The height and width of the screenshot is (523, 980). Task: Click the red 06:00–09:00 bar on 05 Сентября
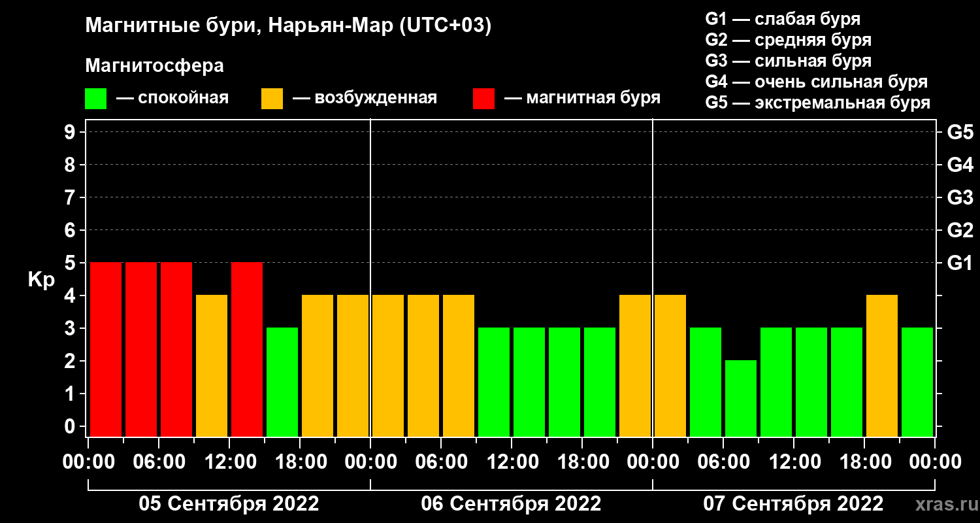176,349
